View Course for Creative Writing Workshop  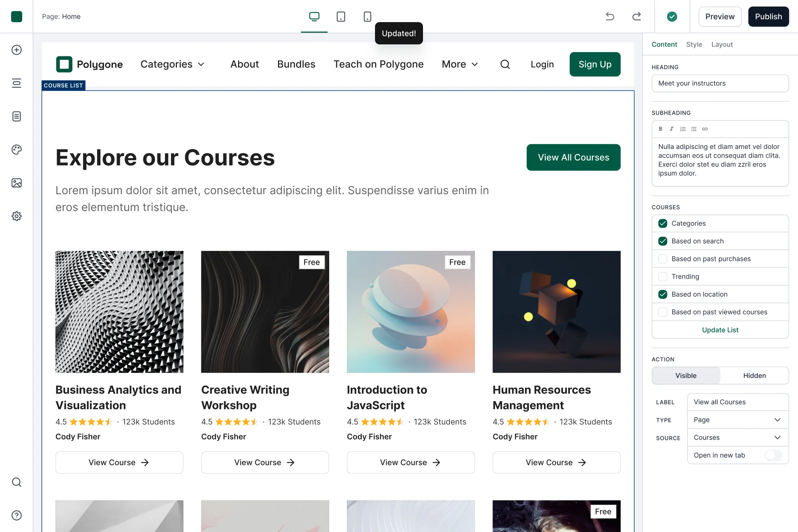click(x=265, y=462)
